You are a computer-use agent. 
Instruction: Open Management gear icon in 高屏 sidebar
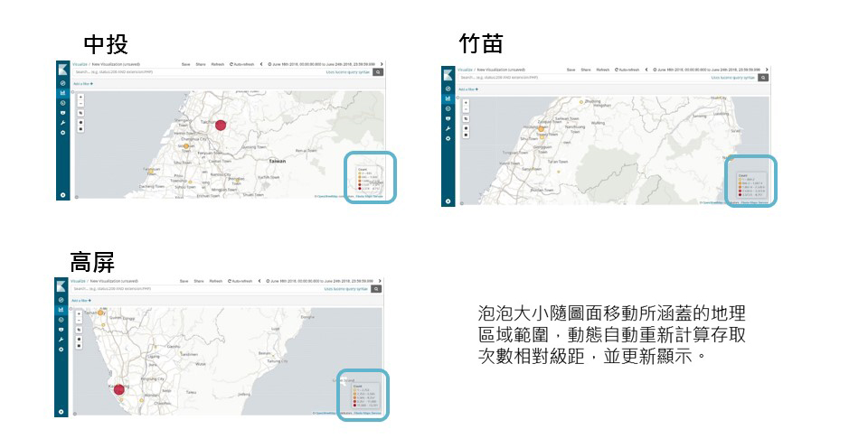tap(63, 349)
